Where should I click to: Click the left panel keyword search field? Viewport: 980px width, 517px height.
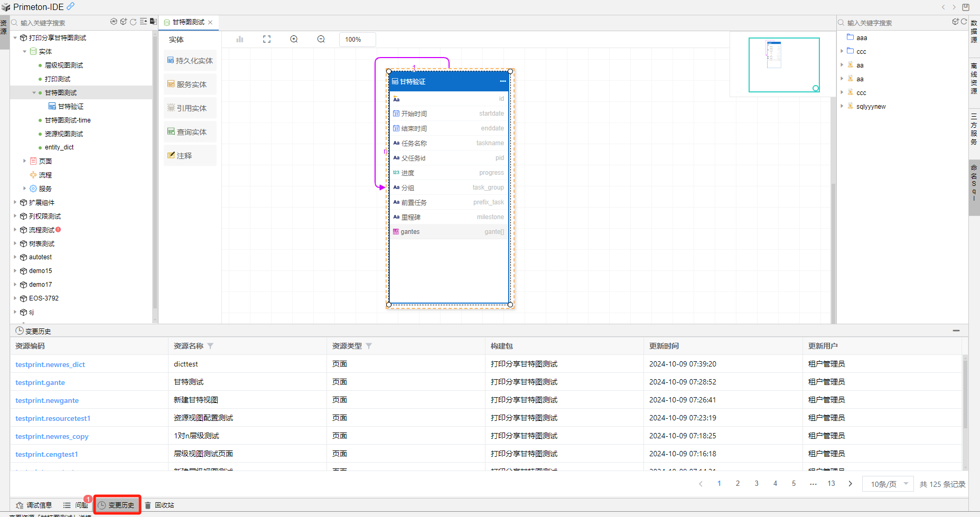pos(63,23)
